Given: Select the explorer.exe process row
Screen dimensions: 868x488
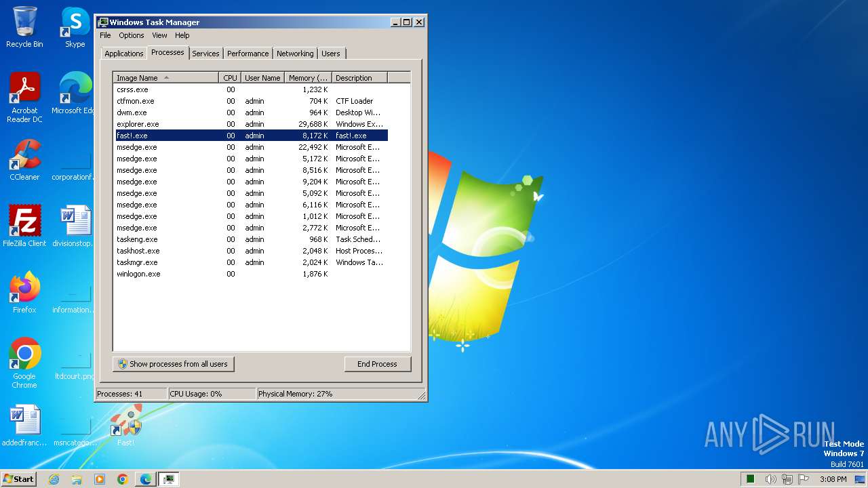Looking at the screenshot, I should 252,124.
